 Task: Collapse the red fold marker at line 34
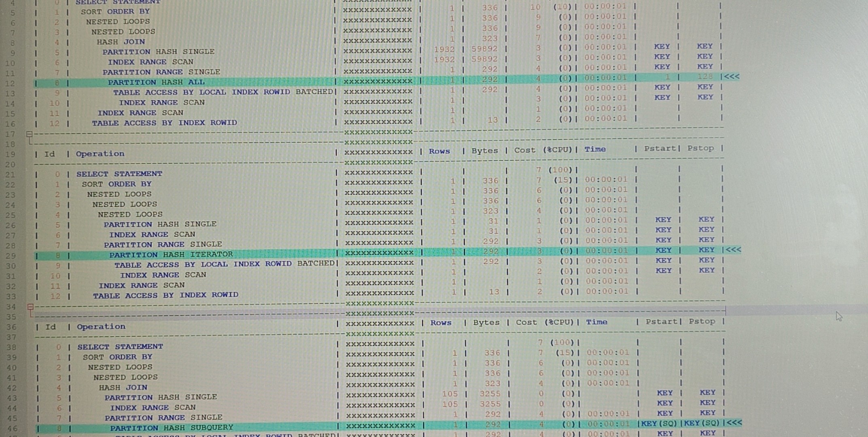pyautogui.click(x=30, y=307)
